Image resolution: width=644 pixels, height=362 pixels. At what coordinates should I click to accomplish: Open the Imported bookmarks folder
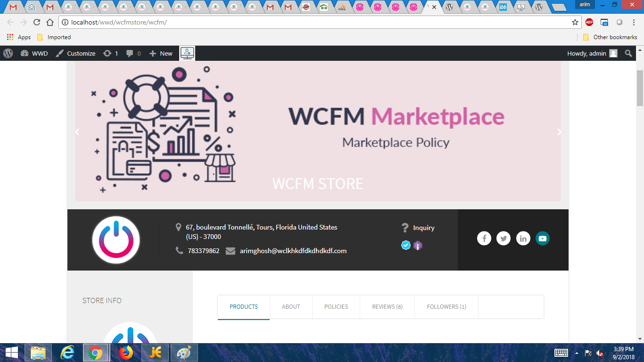[54, 37]
